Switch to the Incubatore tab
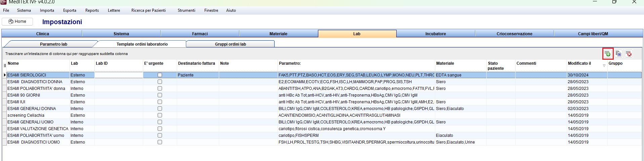The image size is (644, 161). (436, 34)
